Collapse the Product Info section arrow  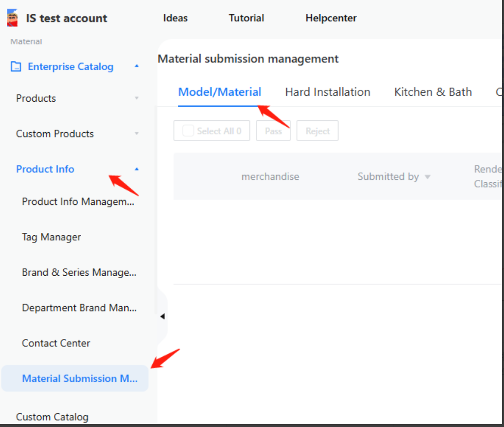pyautogui.click(x=137, y=169)
